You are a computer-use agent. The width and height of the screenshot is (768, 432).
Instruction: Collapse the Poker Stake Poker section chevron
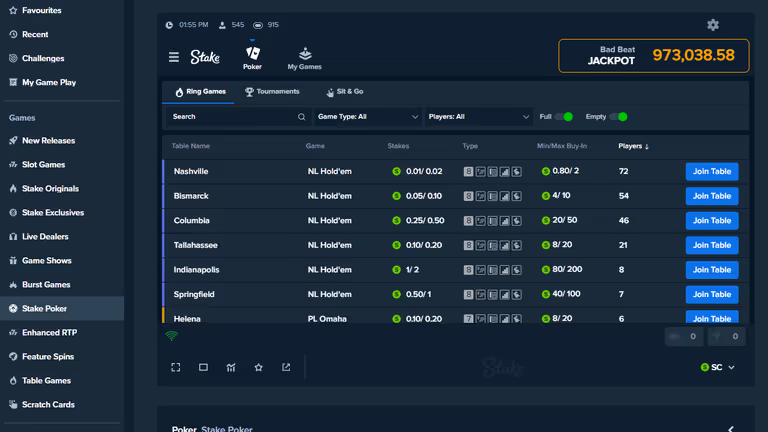point(731,429)
